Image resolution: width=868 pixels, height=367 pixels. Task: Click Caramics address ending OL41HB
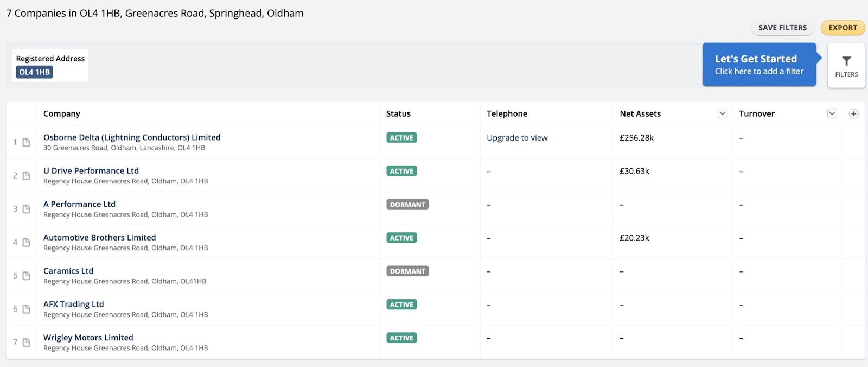click(x=125, y=281)
